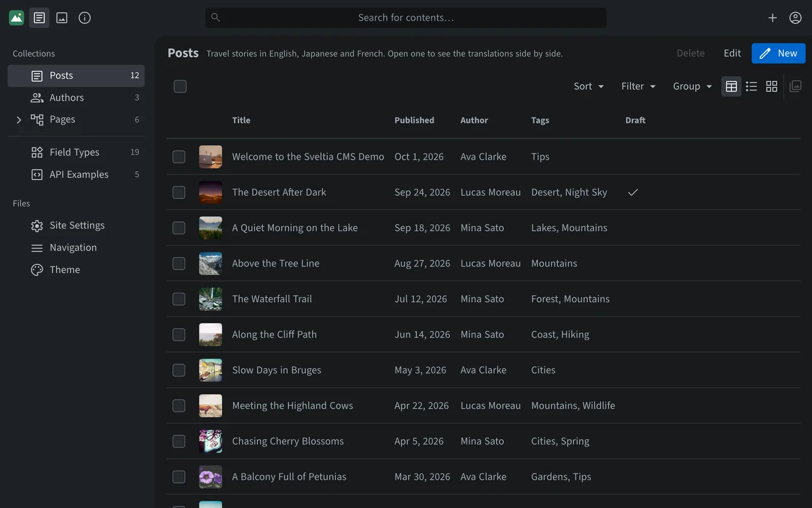Screen dimensions: 812x508
Task: Open Field Types collection
Action: [76, 152]
